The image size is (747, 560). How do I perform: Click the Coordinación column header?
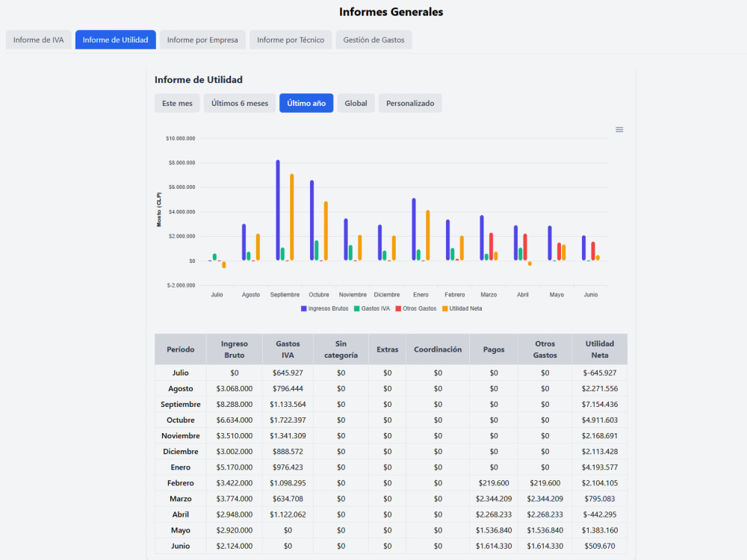click(x=438, y=349)
